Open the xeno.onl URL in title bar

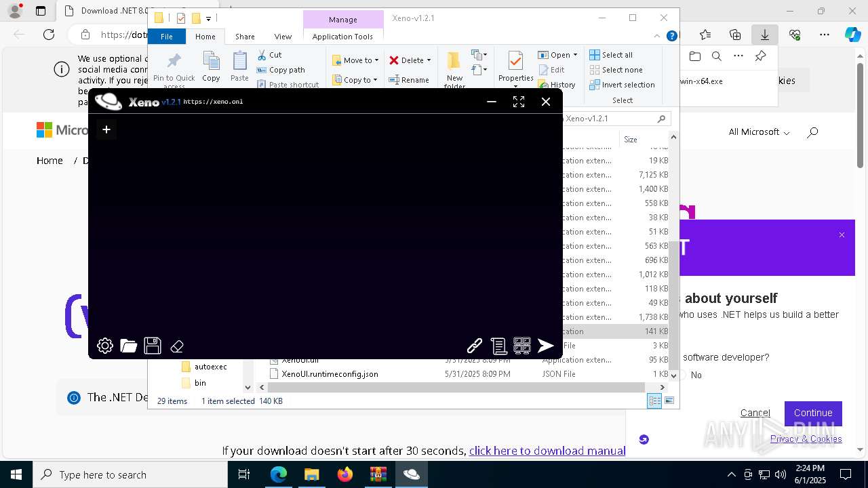[213, 102]
